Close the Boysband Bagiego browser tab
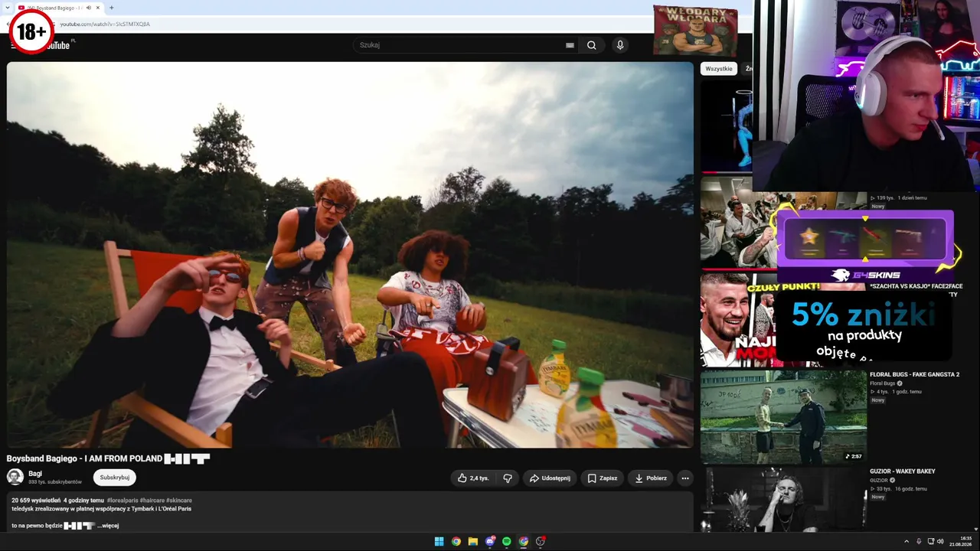 [x=100, y=8]
